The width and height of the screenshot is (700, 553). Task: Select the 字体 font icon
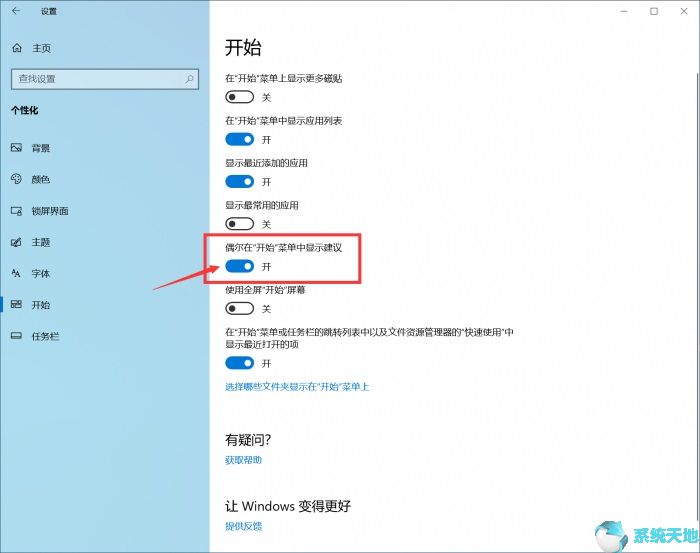point(16,273)
